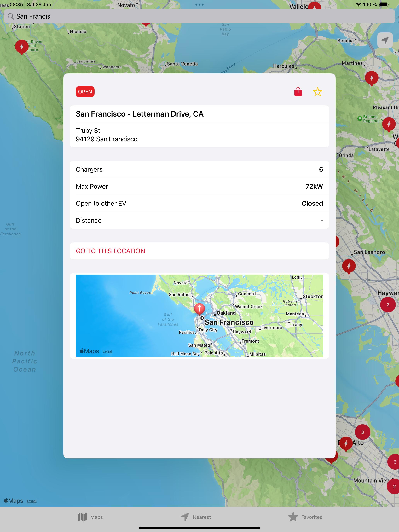Click the search magnifier icon
The height and width of the screenshot is (532, 399).
tap(11, 16)
